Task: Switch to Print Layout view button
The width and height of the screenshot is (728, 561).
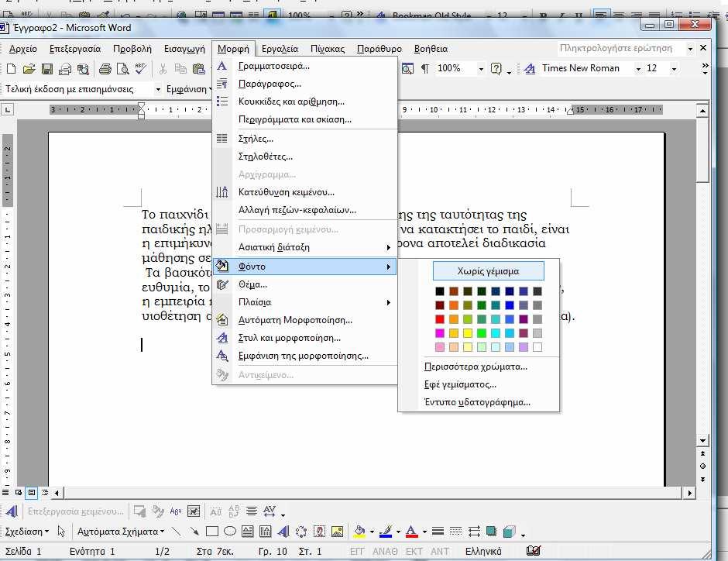Action: point(32,492)
